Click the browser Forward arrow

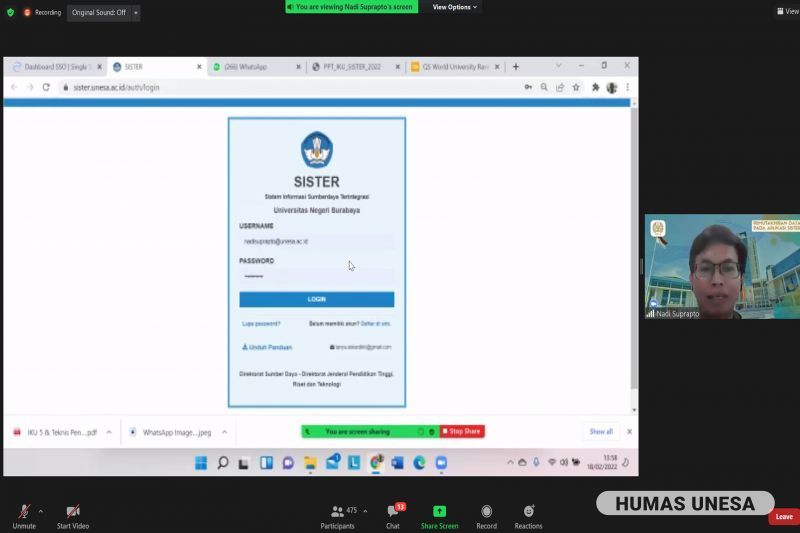30,87
